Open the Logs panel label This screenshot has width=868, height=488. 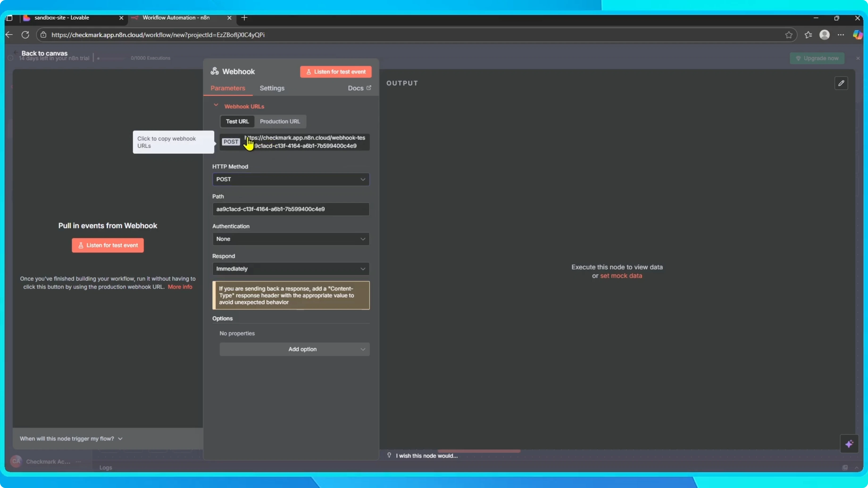click(x=105, y=467)
